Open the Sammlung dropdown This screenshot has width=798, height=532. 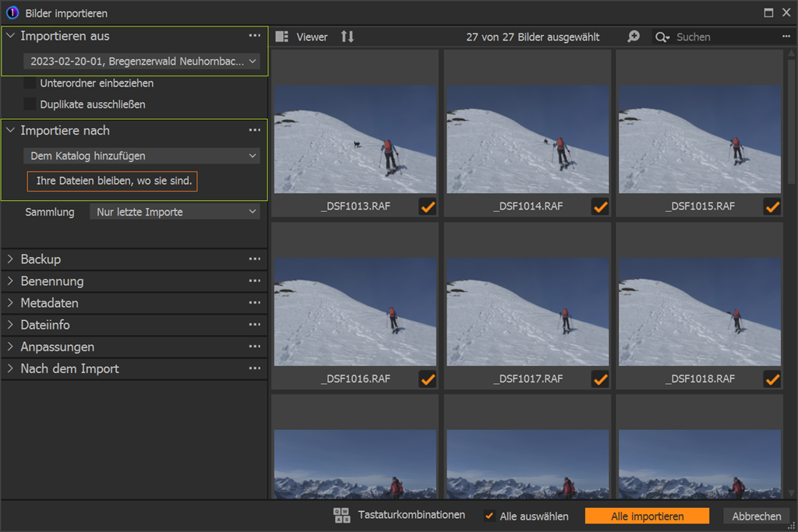(x=175, y=212)
